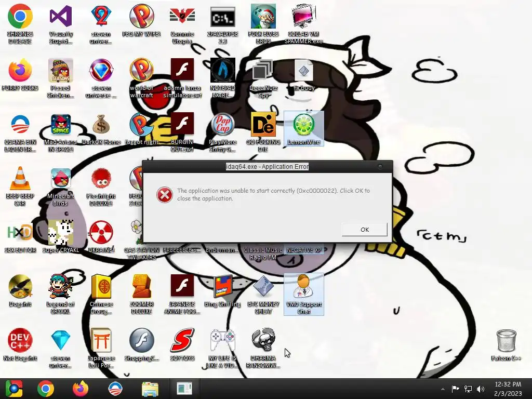Click OK in the Application Error dialog
This screenshot has height=399, width=532.
coord(364,230)
